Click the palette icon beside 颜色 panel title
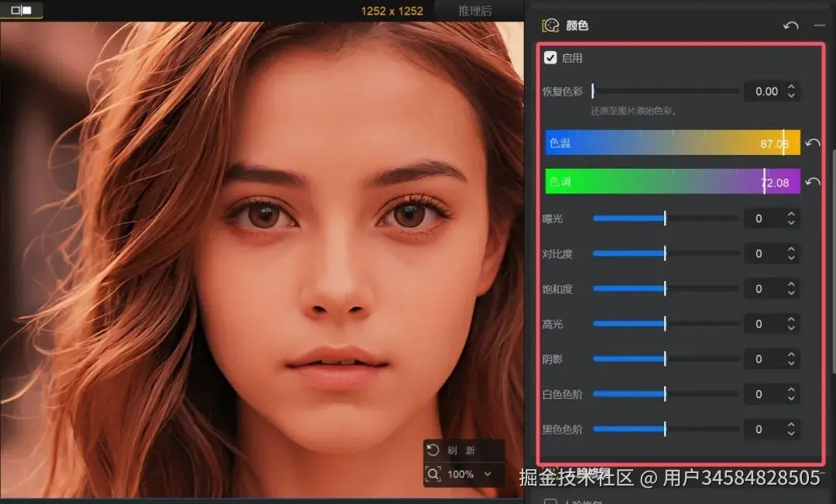The image size is (836, 504). 553,25
